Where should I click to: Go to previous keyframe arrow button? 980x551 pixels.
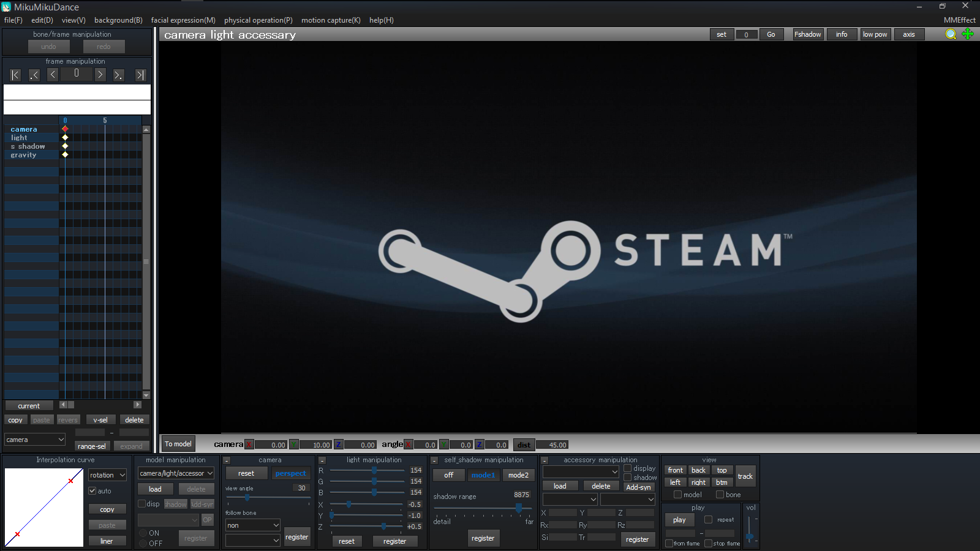(x=34, y=75)
